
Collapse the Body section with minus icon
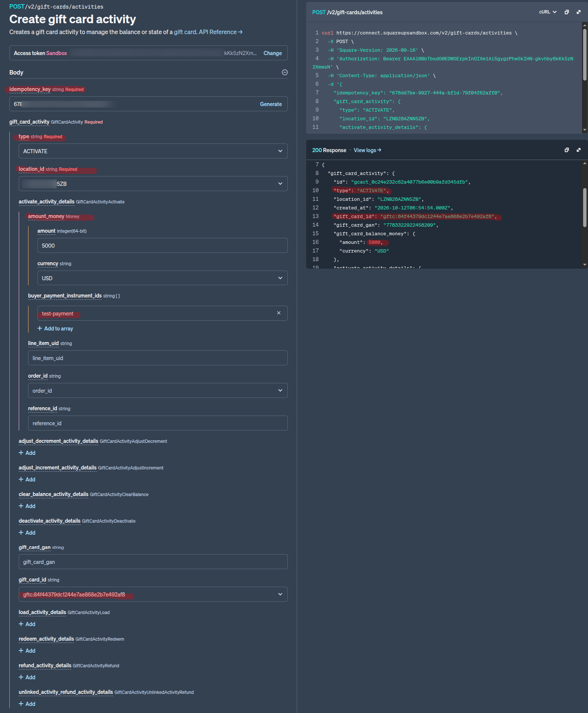coord(285,72)
